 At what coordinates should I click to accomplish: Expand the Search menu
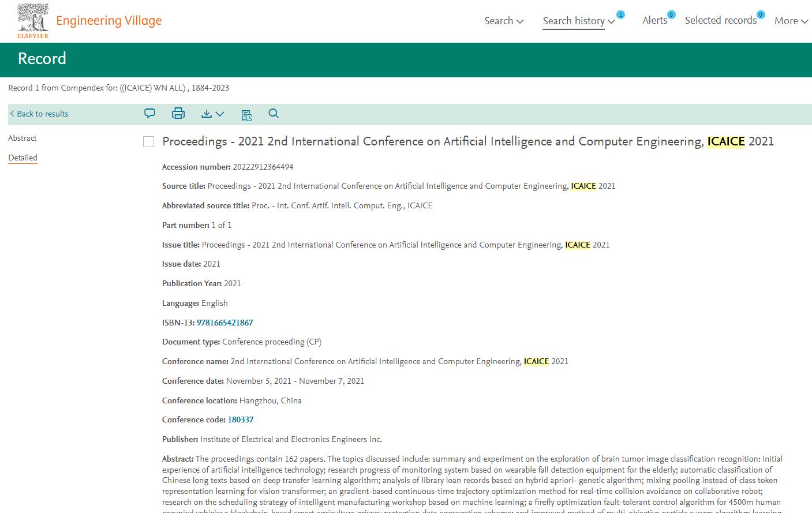[504, 21]
